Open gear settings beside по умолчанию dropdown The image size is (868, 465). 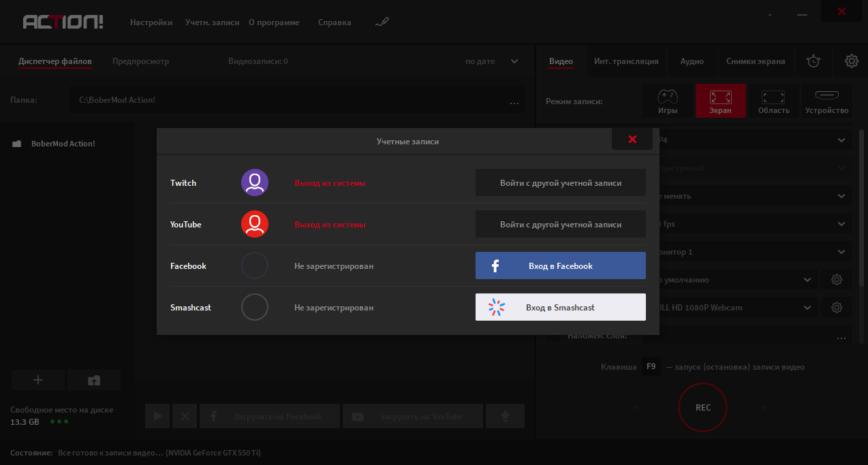[x=837, y=280]
